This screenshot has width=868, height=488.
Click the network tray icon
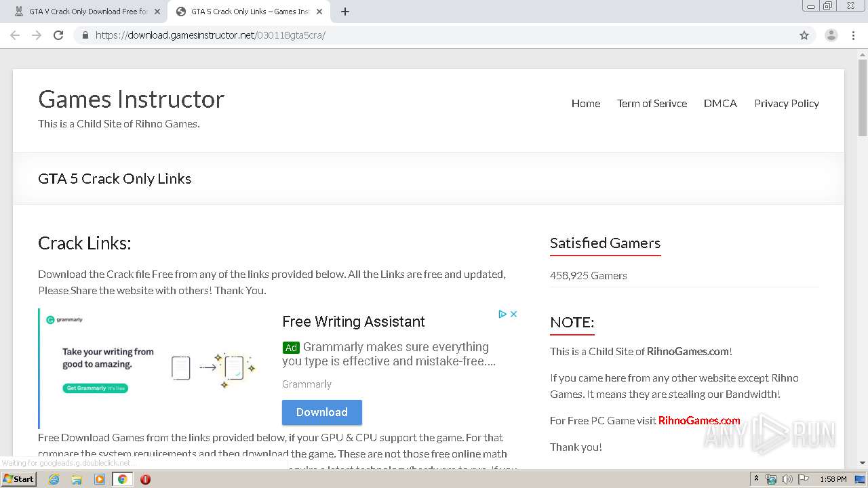tap(771, 479)
